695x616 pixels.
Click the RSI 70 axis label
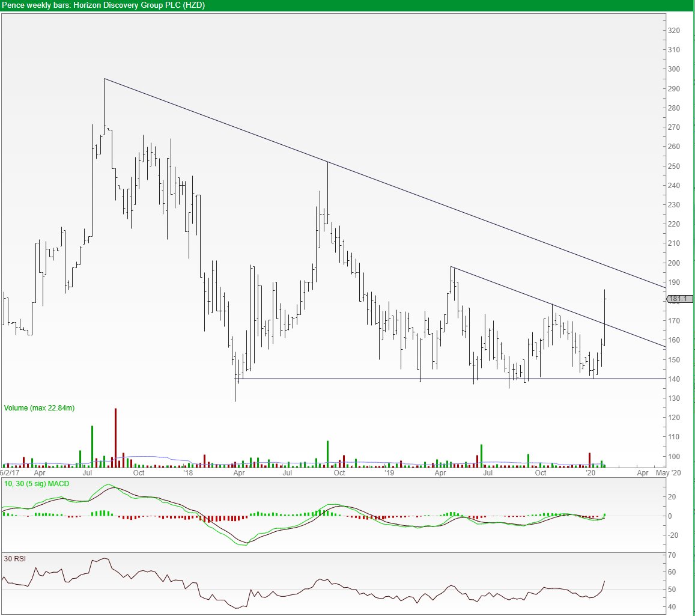[x=672, y=555]
